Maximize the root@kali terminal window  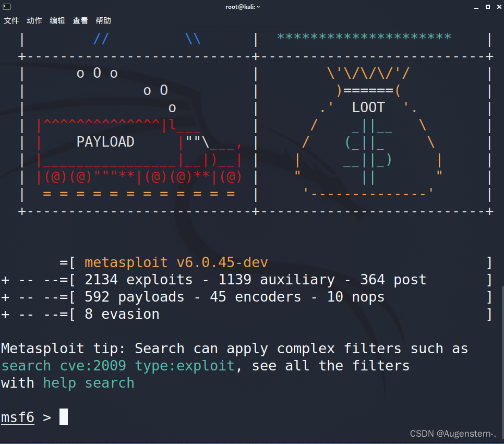click(x=488, y=7)
